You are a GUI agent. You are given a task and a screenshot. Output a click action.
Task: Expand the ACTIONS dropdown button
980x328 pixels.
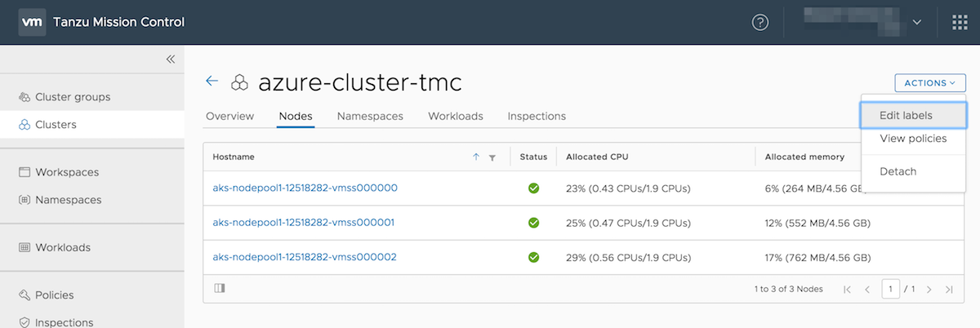click(930, 82)
